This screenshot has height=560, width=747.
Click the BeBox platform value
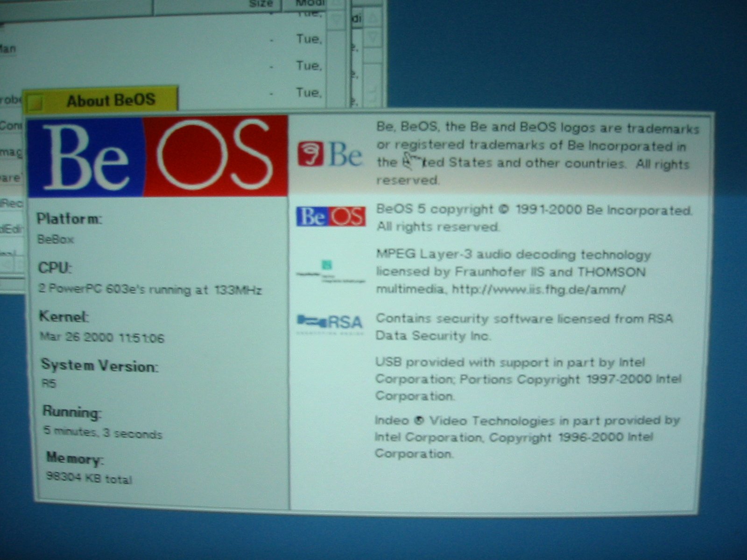(x=56, y=239)
